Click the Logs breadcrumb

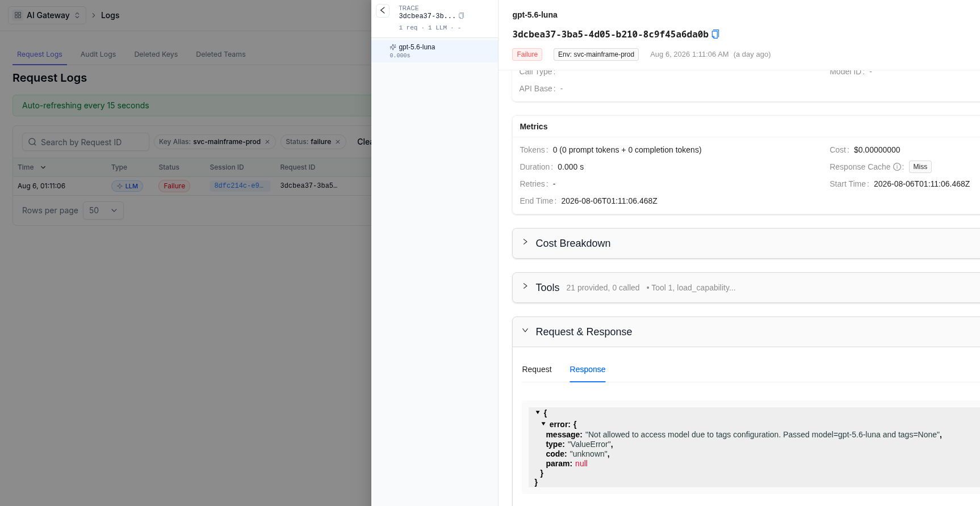(x=110, y=15)
